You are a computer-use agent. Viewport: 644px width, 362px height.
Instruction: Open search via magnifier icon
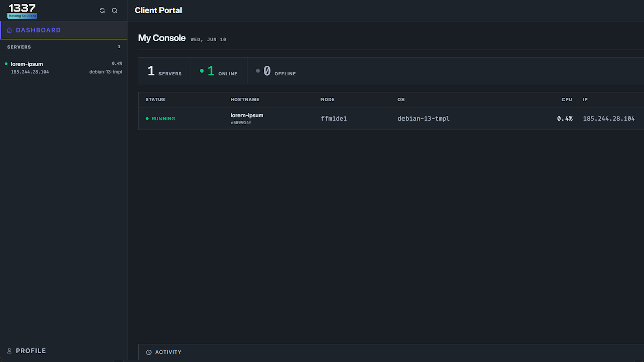(115, 10)
